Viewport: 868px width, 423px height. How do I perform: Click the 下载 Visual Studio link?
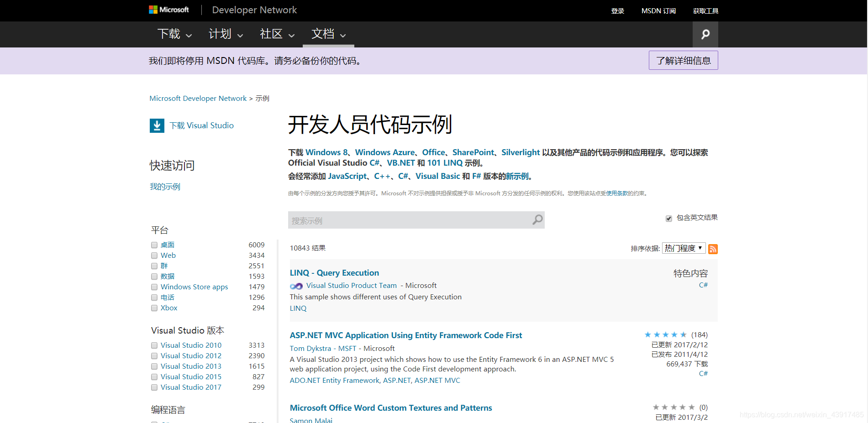201,125
